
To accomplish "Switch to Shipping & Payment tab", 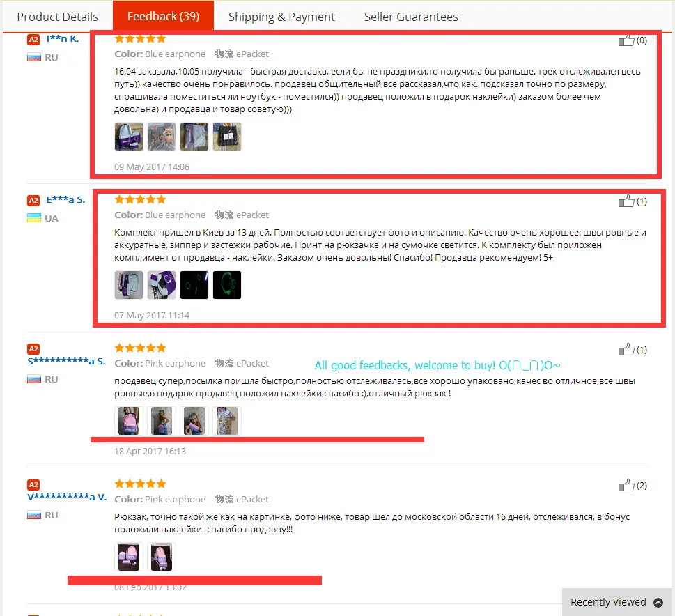I will coord(281,17).
